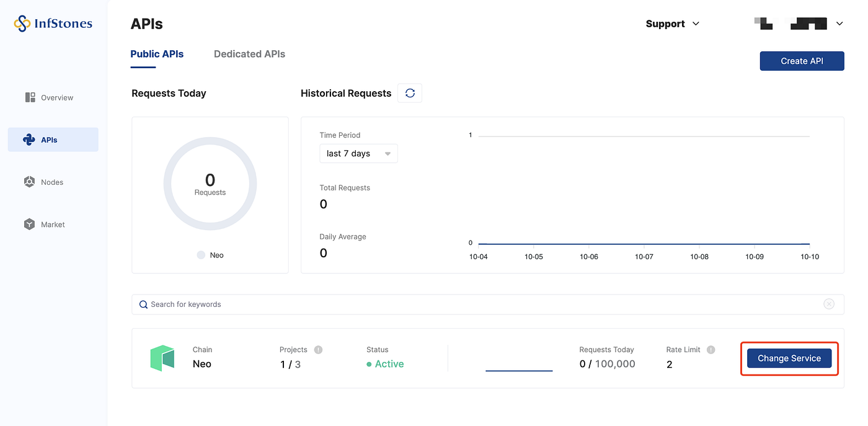
Task: Click the Neo row sparkline chart
Action: 519,370
